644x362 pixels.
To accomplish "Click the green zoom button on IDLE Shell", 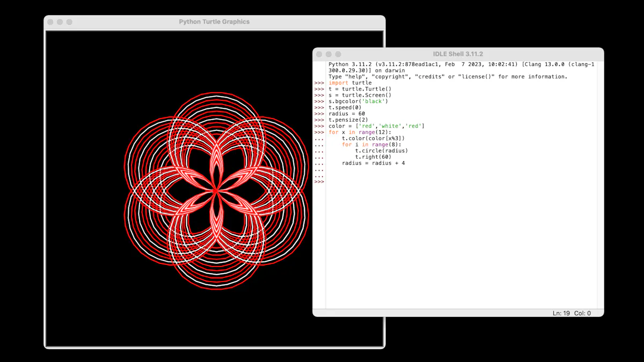I will [x=337, y=54].
